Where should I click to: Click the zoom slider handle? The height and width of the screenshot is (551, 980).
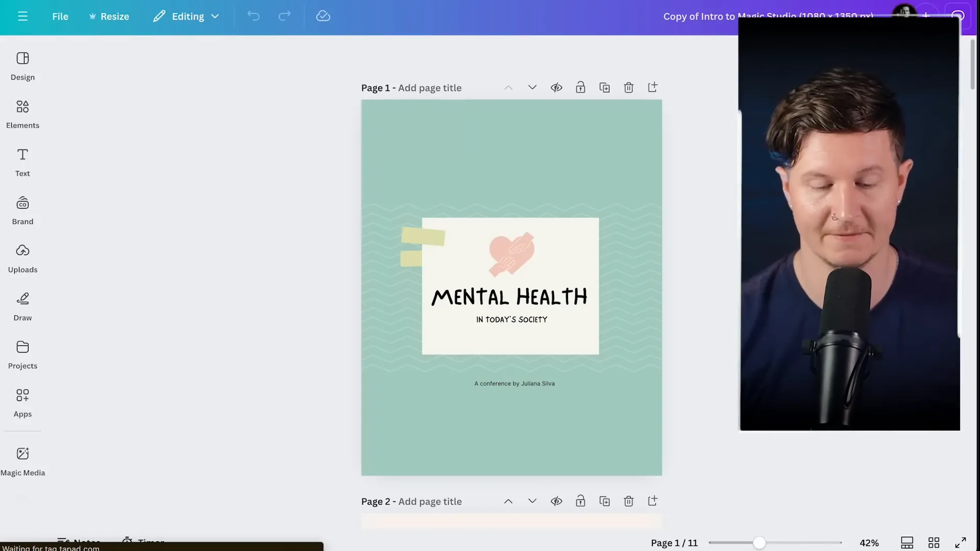[x=759, y=543]
